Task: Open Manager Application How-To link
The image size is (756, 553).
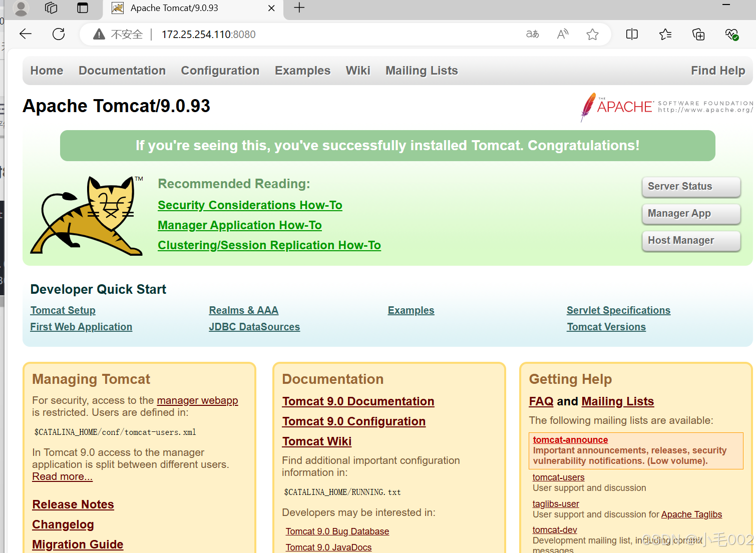Action: (x=240, y=225)
